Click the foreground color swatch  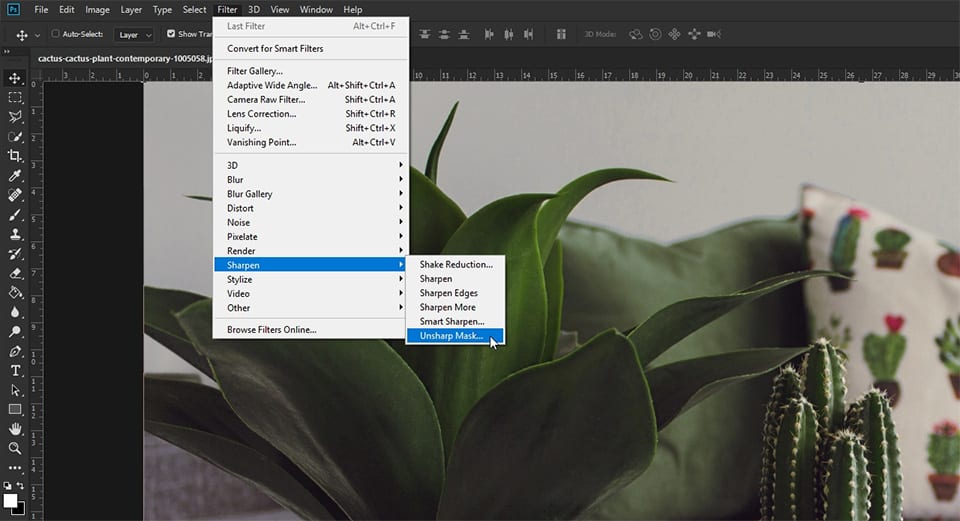pyautogui.click(x=10, y=500)
